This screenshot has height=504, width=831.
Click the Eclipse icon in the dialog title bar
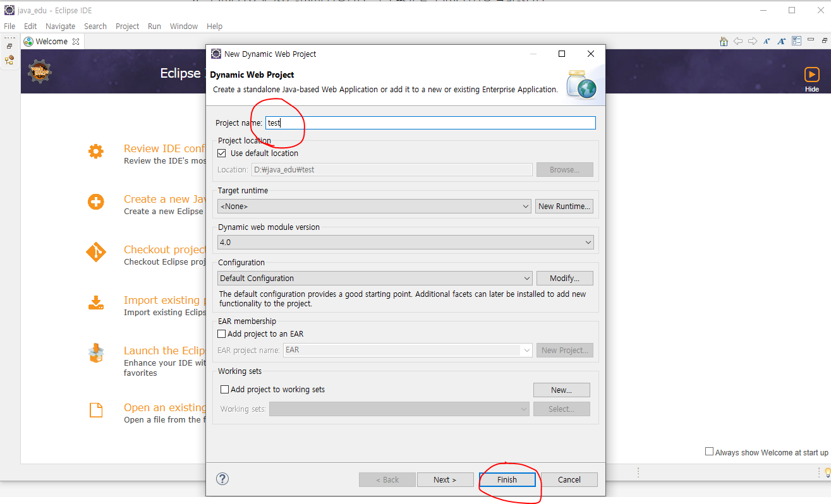pos(216,54)
